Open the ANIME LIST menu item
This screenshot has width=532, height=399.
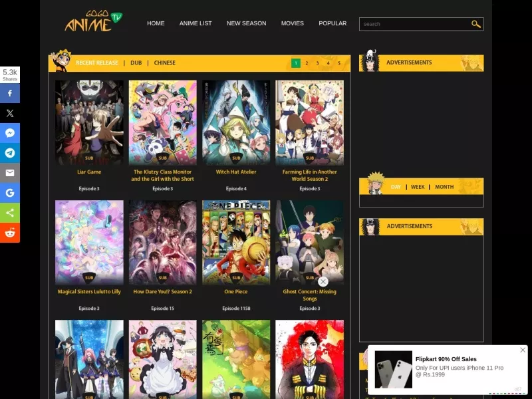(x=196, y=23)
